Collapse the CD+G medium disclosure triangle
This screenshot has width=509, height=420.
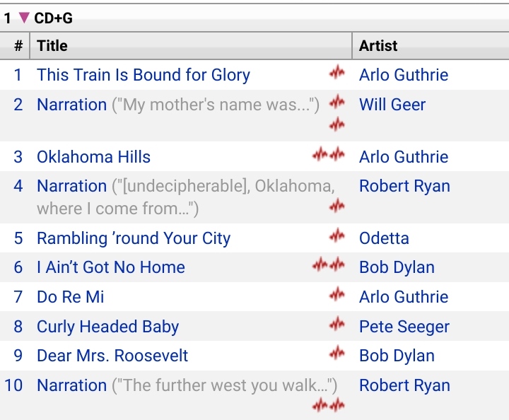point(24,18)
